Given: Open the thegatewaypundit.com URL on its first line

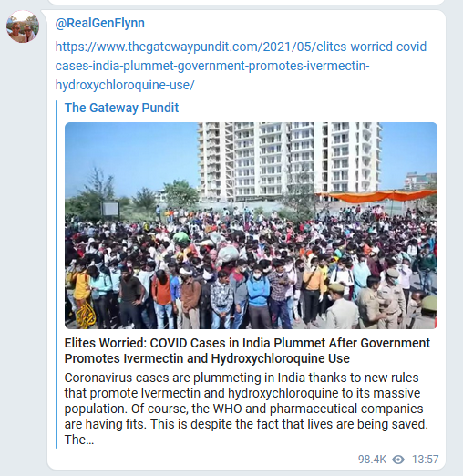Looking at the screenshot, I should coord(242,47).
